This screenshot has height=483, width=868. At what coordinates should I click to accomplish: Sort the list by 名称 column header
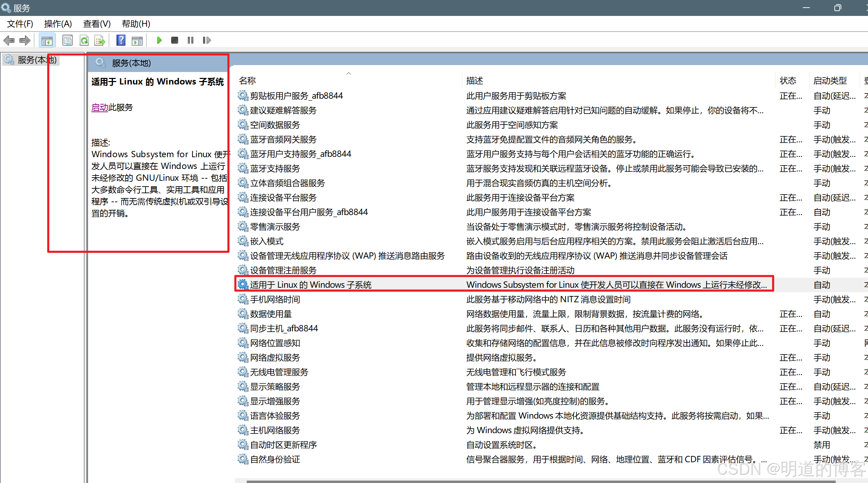point(247,81)
